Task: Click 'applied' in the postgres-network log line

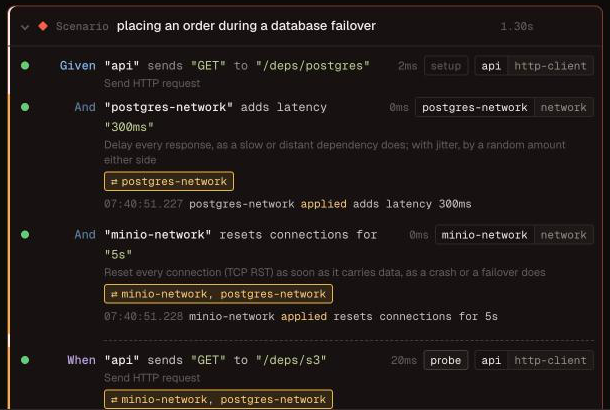Action: point(323,204)
